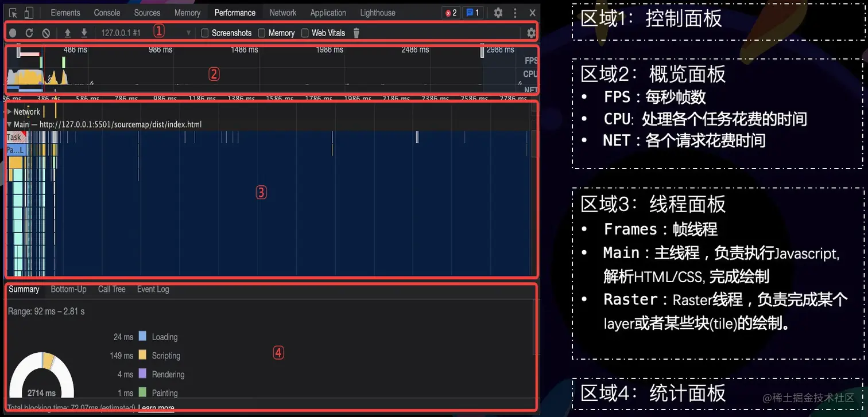Switch to the Network tab
This screenshot has width=868, height=417.
(x=283, y=13)
